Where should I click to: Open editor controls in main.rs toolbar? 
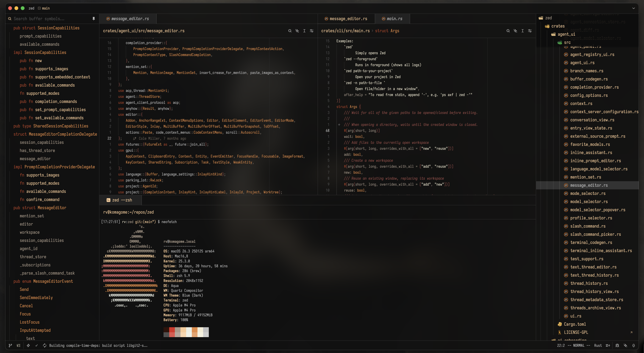[530, 31]
